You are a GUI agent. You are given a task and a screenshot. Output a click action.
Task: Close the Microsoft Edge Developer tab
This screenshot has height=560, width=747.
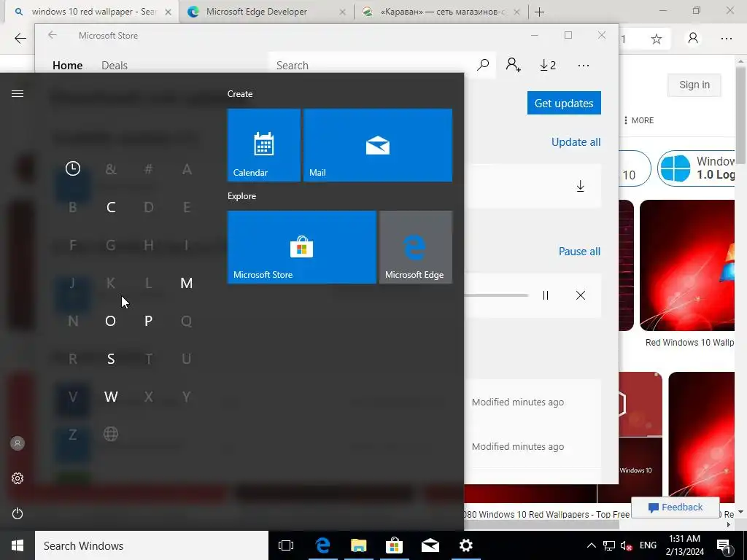click(342, 12)
